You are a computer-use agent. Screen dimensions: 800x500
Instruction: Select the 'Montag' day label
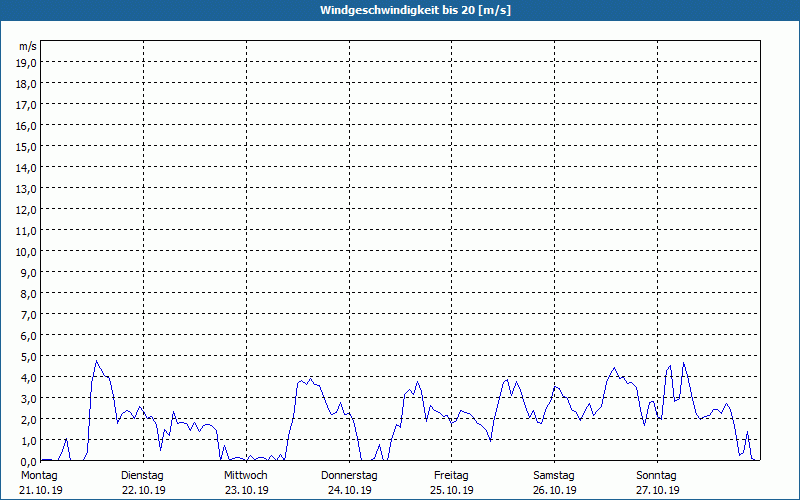(39, 475)
